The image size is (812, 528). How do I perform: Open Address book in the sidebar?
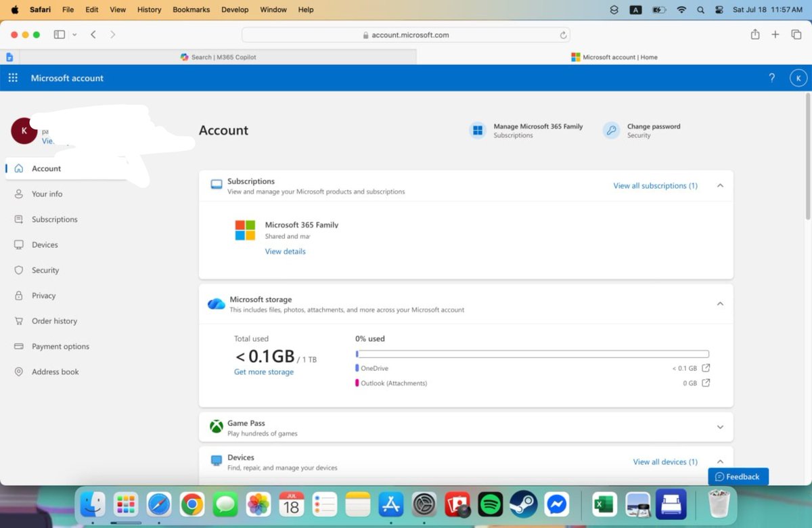click(x=55, y=372)
